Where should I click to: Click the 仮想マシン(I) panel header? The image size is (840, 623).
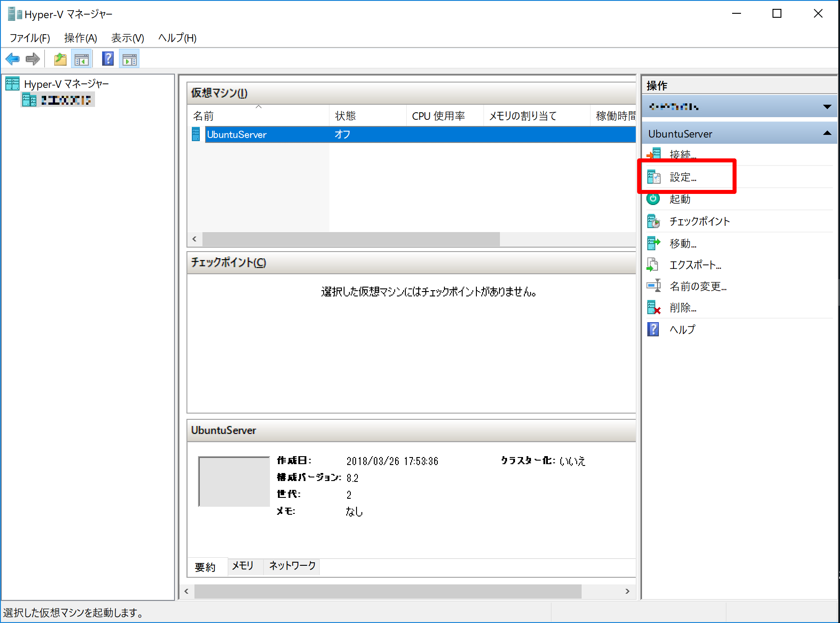(x=412, y=93)
